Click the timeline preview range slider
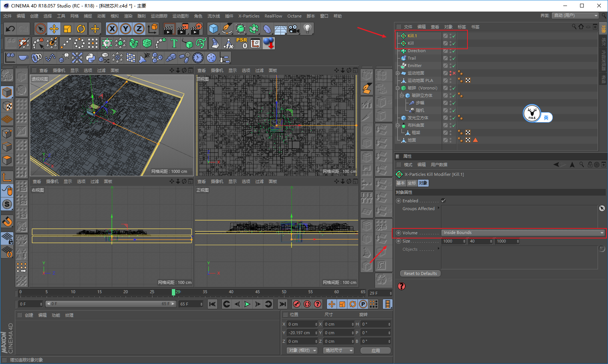This screenshot has height=364, width=608. pyautogui.click(x=111, y=304)
